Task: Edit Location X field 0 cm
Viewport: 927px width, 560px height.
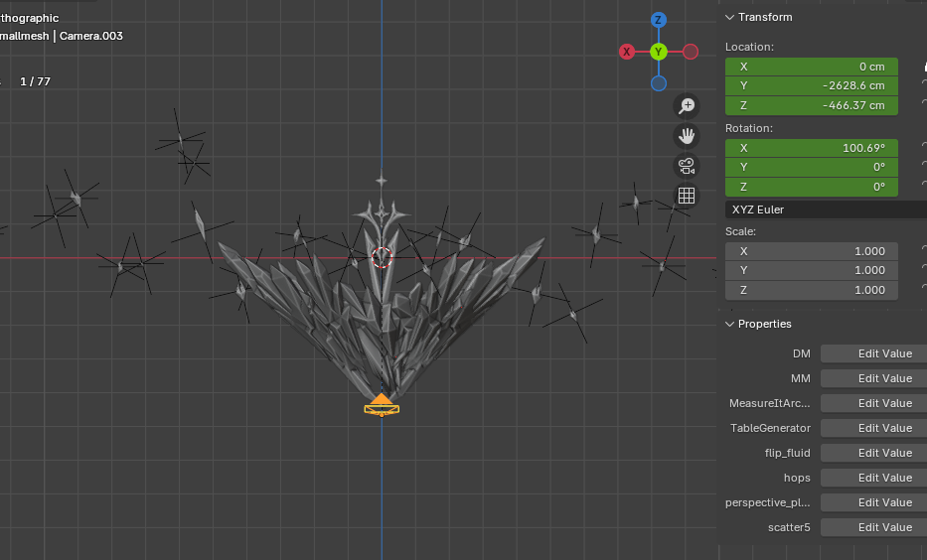Action: [x=812, y=67]
